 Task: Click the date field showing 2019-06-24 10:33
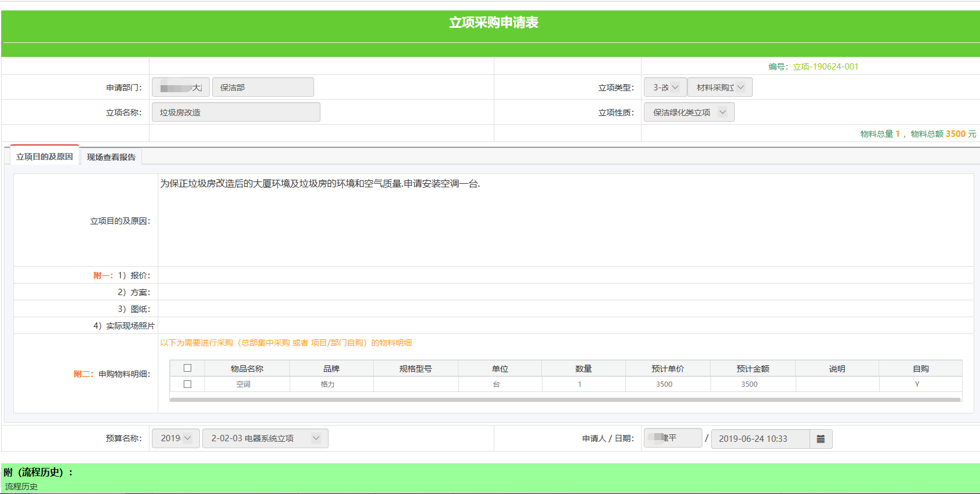[760, 439]
